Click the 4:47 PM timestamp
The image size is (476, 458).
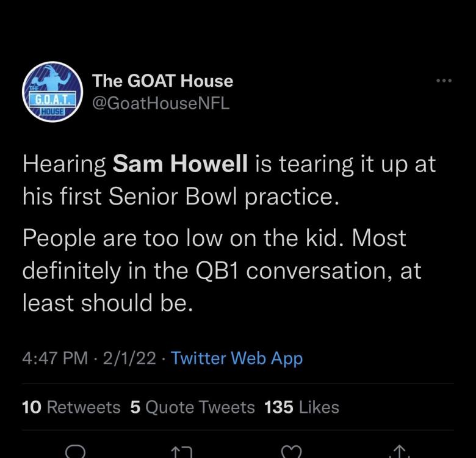[x=55, y=358]
